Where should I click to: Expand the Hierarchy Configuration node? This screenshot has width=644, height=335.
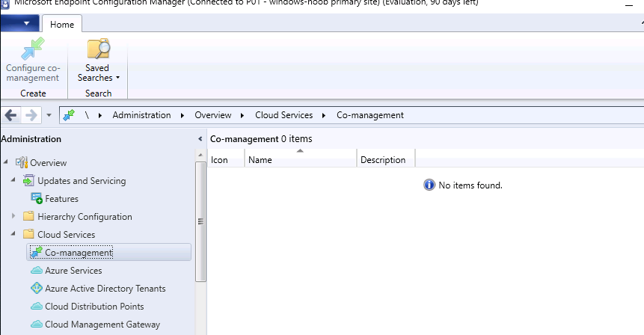coord(13,216)
